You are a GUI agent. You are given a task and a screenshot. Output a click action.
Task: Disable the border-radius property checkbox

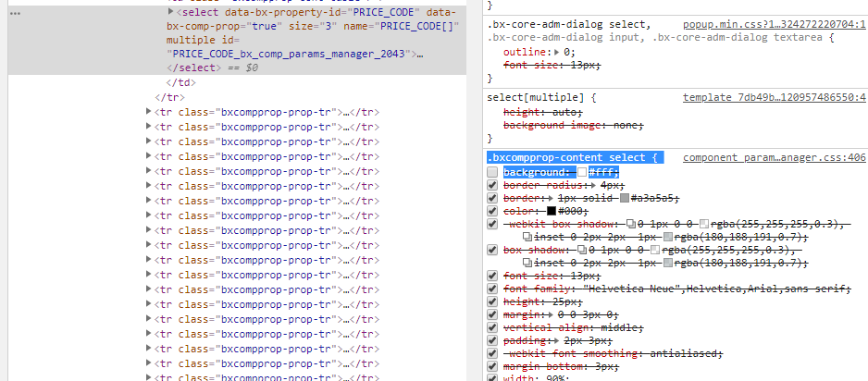492,185
